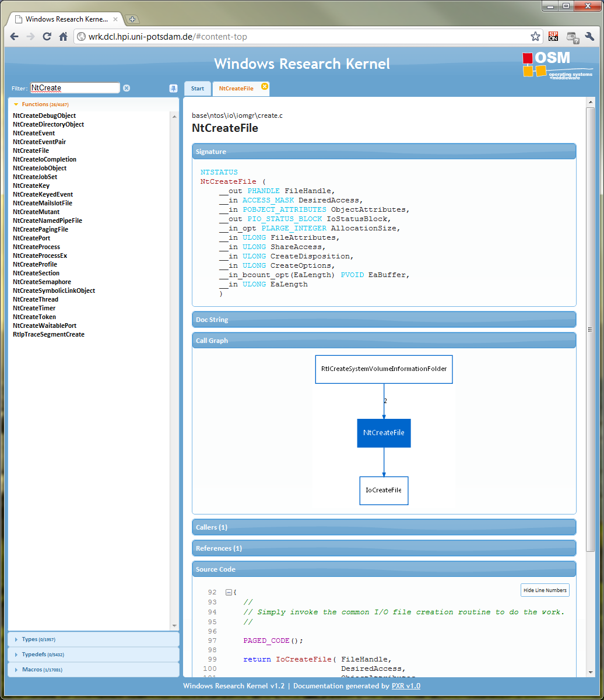The width and height of the screenshot is (604, 700).
Task: Collapse the Source Code panel header
Action: (384, 569)
